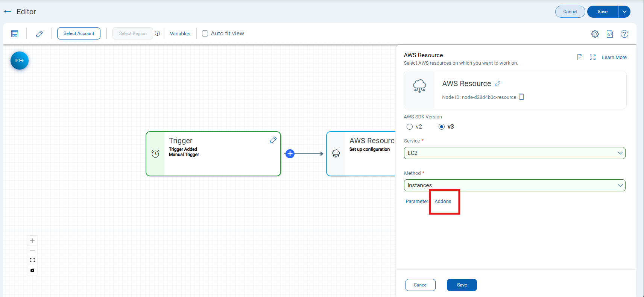This screenshot has height=297, width=644.
Task: Click Select Account button
Action: point(79,33)
